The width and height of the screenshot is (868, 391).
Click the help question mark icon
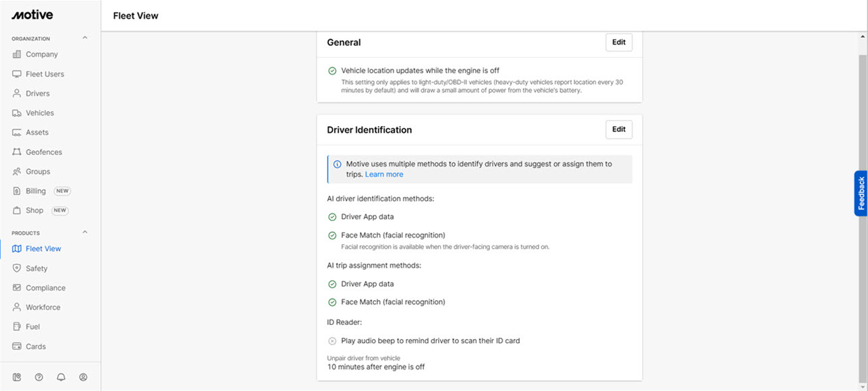pos(38,377)
